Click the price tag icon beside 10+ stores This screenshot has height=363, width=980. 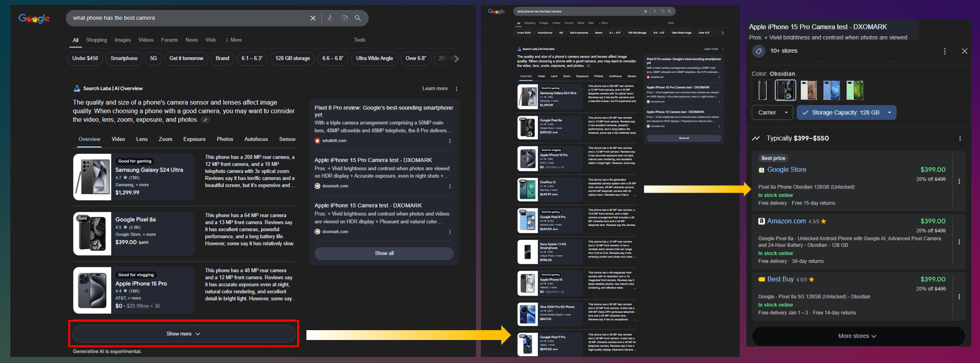[758, 51]
